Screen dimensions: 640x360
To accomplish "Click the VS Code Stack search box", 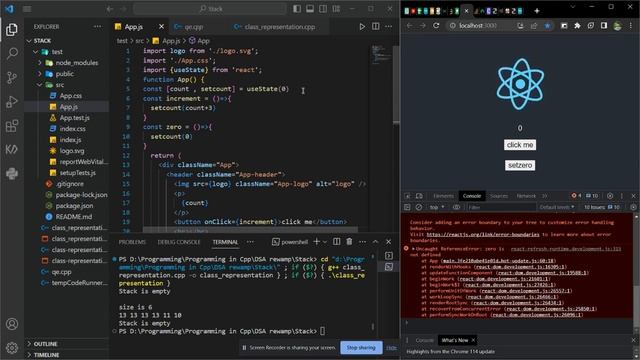I will tap(210, 9).
